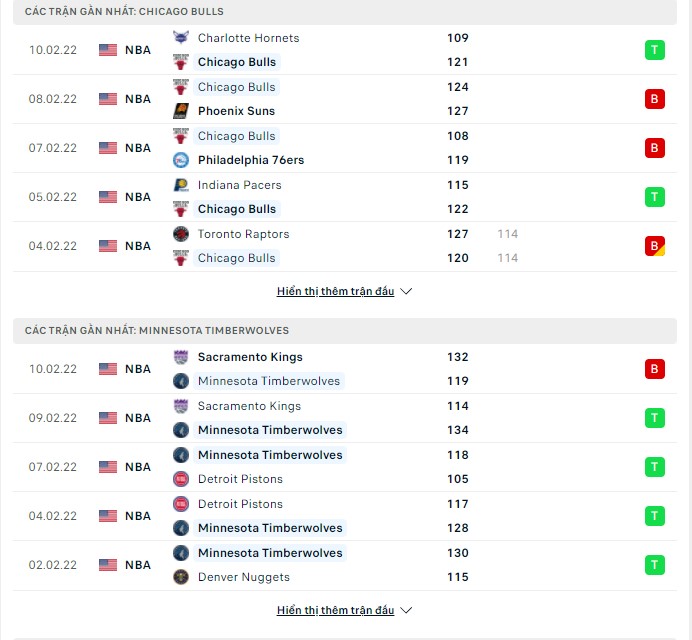This screenshot has width=692, height=640.
Task: Click red B badge for Bulls-Suns game
Action: (655, 99)
